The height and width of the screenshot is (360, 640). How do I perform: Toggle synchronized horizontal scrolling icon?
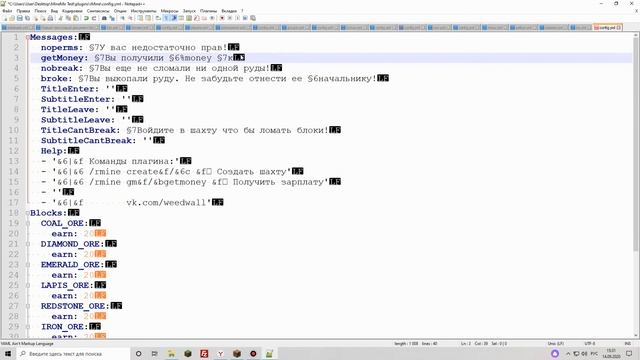(148, 18)
